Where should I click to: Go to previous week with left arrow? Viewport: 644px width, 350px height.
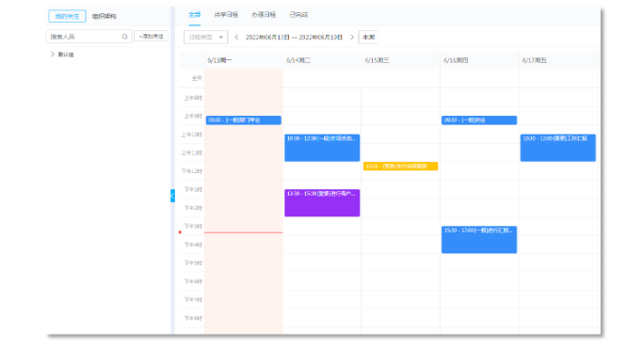pos(236,37)
